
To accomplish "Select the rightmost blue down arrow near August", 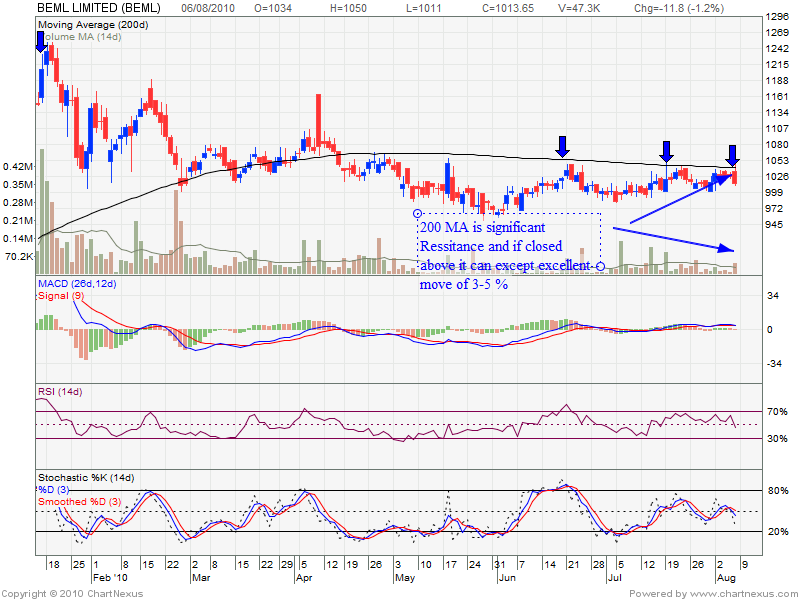I will coord(732,155).
